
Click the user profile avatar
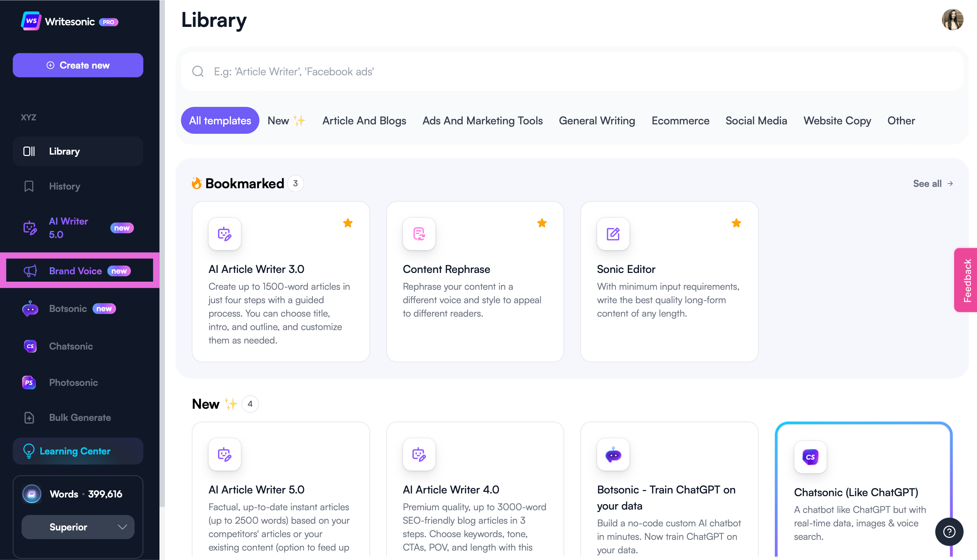coord(952,19)
